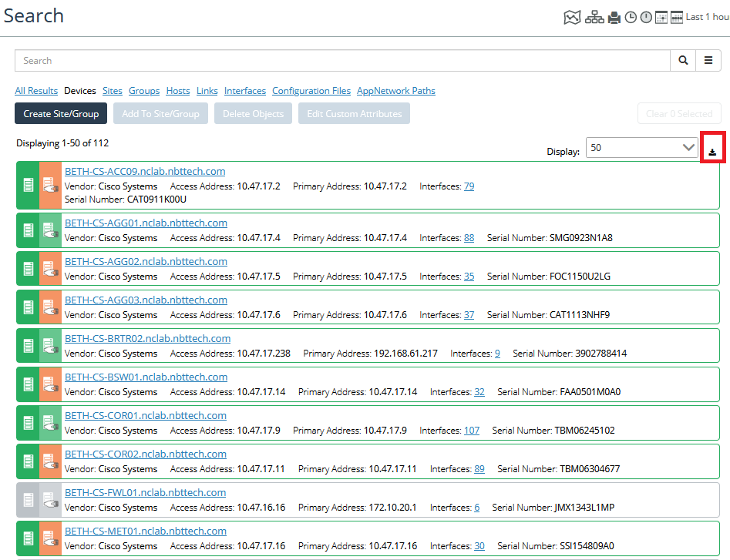Open the hamburger menu next to search
Viewport: 730px width, 560px height.
click(x=708, y=61)
